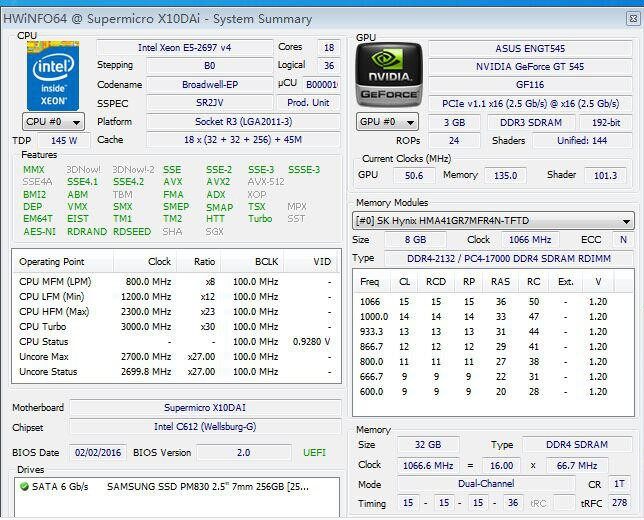
Task: Click the 3 GB video memory field
Action: [x=454, y=122]
